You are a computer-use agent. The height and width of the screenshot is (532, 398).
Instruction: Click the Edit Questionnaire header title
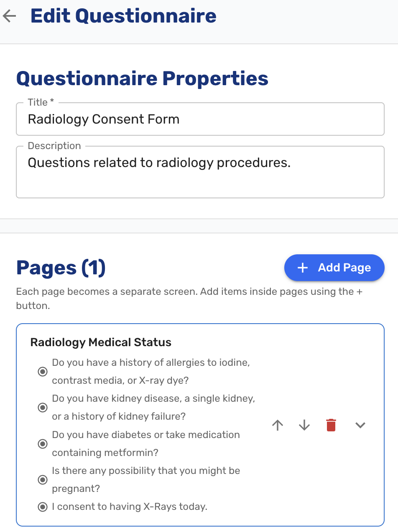click(x=123, y=16)
